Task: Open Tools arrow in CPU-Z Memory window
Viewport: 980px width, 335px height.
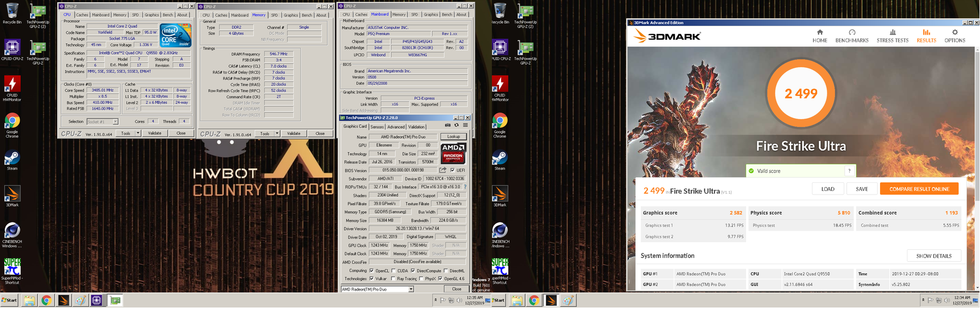Action: pyautogui.click(x=277, y=133)
